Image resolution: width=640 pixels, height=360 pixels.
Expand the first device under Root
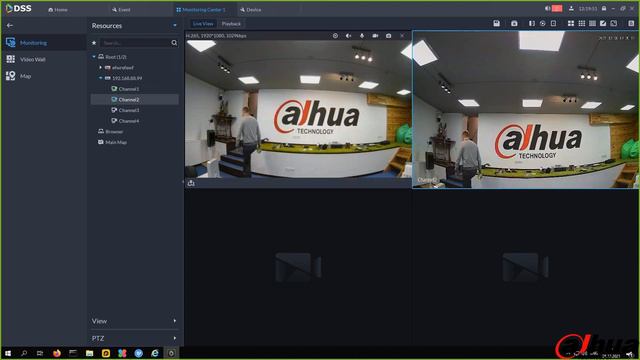tap(100, 67)
